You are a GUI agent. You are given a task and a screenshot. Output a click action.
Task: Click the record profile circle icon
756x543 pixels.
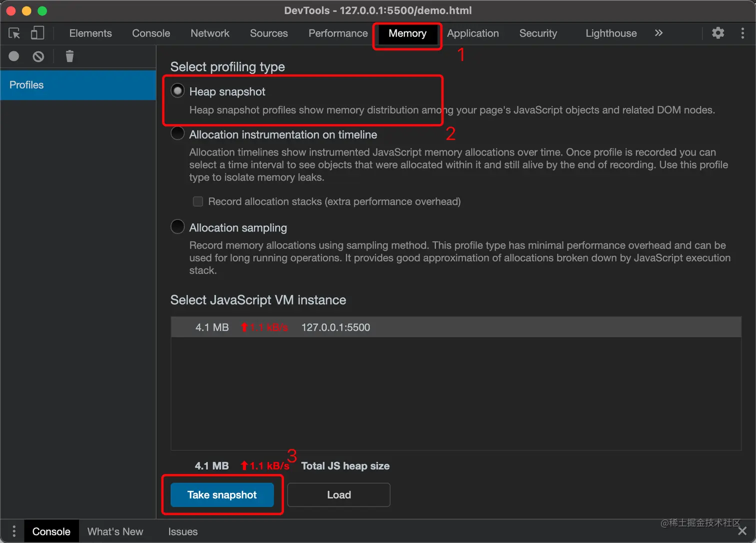tap(14, 56)
